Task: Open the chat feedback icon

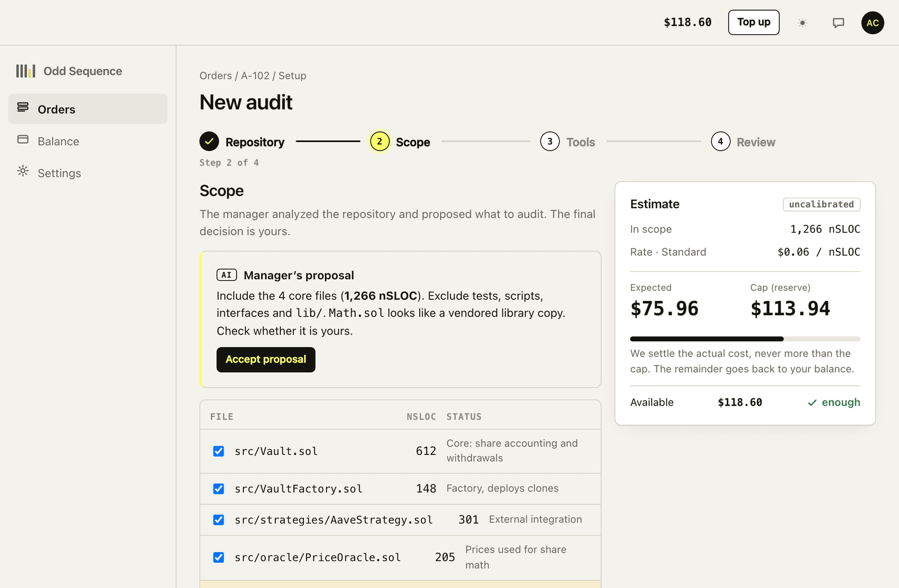Action: pos(838,23)
